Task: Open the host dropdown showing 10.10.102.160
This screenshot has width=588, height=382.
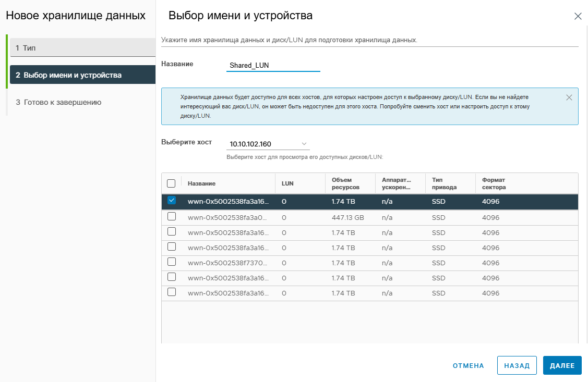Action: pos(268,144)
